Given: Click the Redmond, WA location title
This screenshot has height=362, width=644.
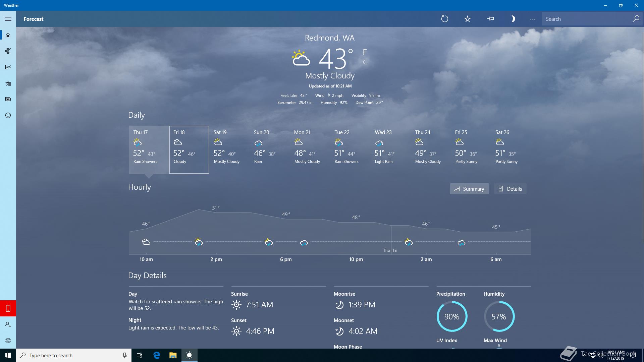Looking at the screenshot, I should [x=330, y=38].
